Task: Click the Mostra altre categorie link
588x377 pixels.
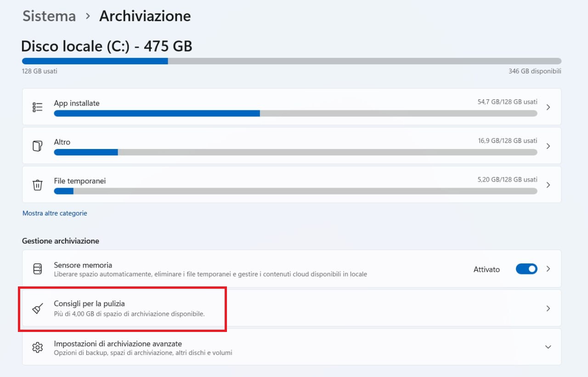Action: coord(55,213)
